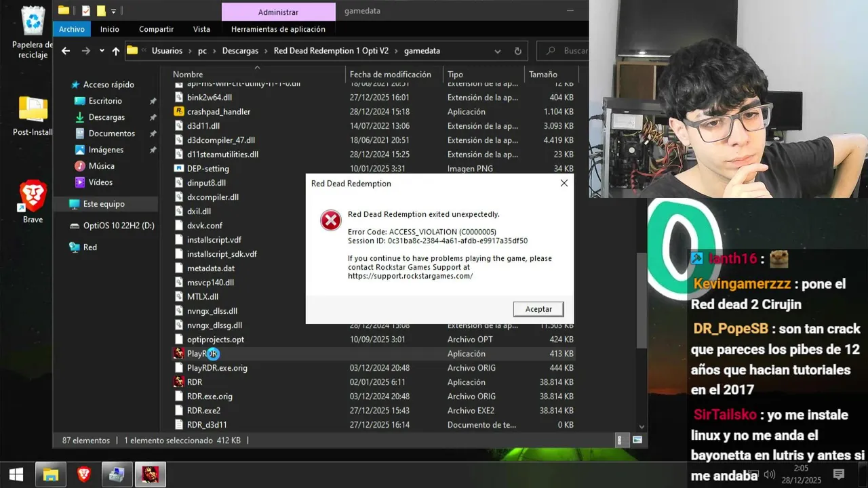868x488 pixels.
Task: Click the file list vertical scrollbar
Action: click(x=642, y=302)
